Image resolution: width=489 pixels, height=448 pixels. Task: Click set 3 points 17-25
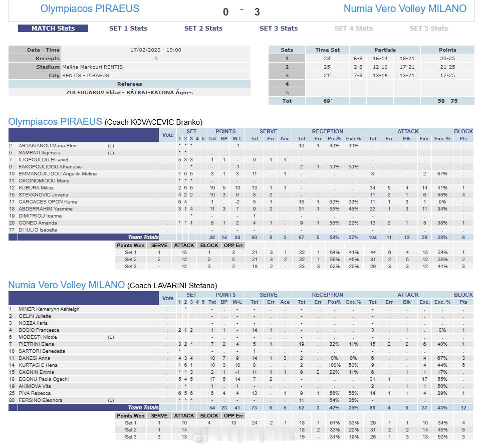click(447, 76)
